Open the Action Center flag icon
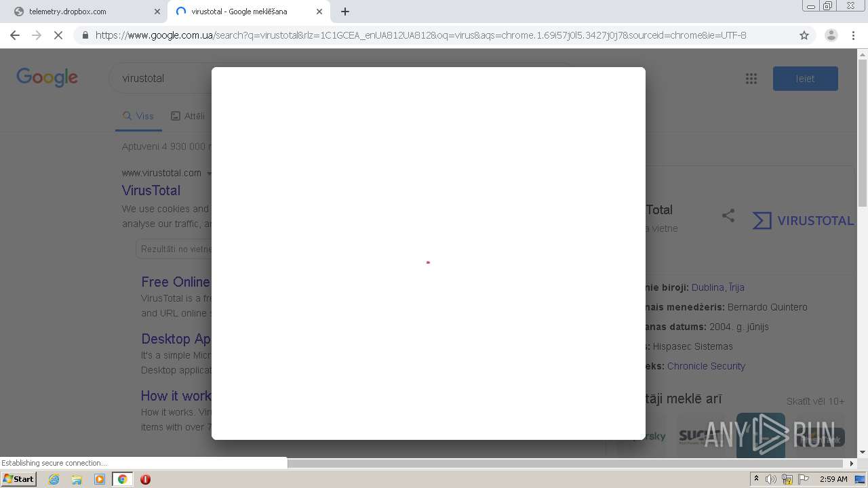868x488 pixels. 804,479
